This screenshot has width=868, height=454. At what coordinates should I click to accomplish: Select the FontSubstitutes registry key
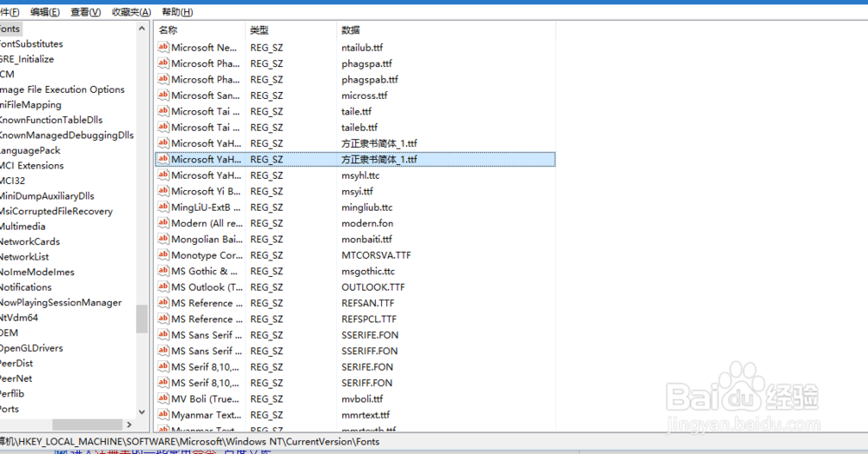point(31,43)
